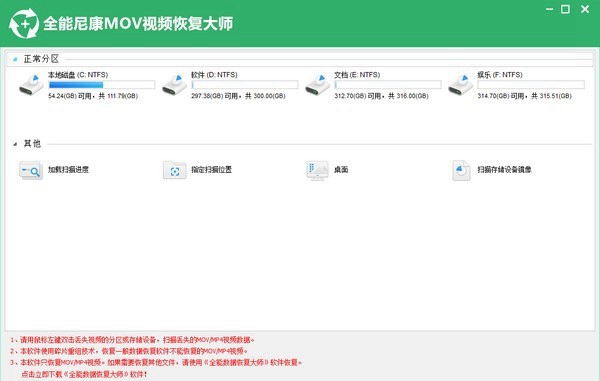This screenshot has width=600, height=381.
Task: Click the scan storage device image icon
Action: click(x=461, y=170)
